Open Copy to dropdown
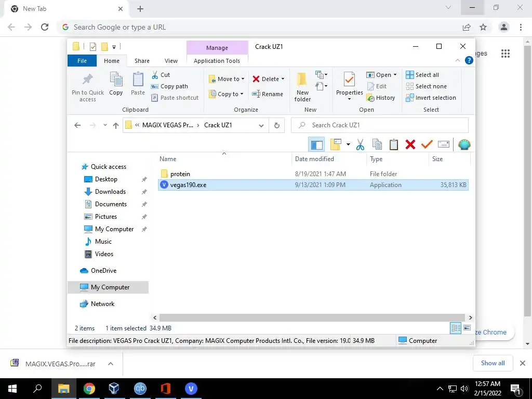Screen dimensions: 532x399 pyautogui.click(x=227, y=94)
